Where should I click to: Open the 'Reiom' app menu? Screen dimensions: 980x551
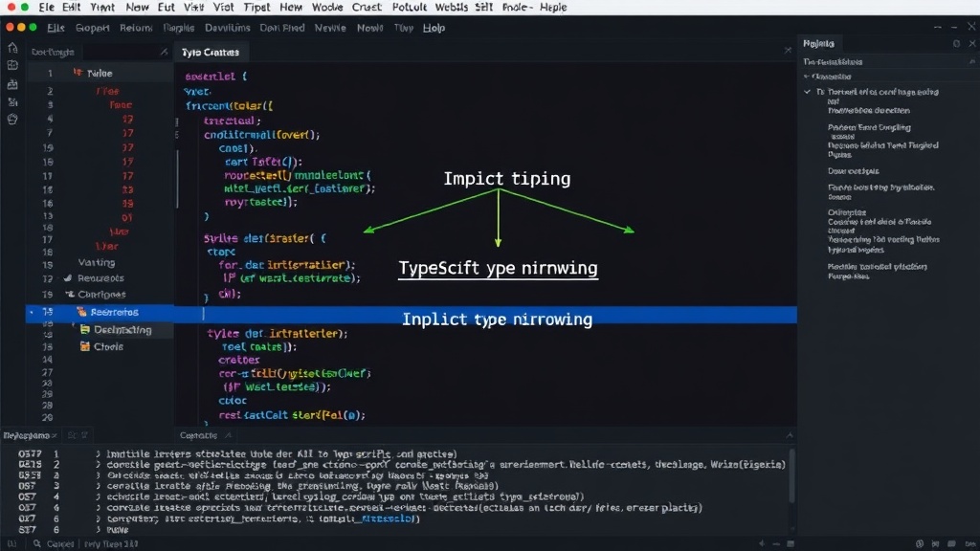(x=136, y=28)
